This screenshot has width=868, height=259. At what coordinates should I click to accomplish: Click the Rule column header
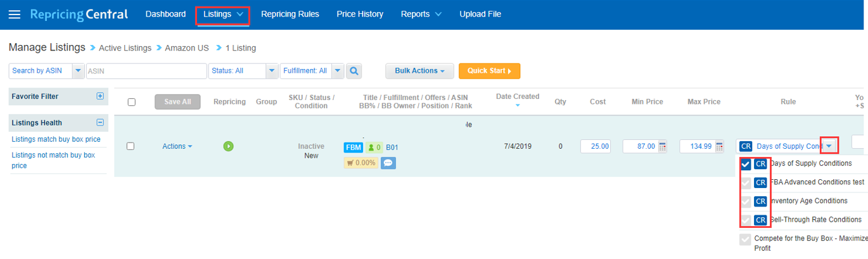point(788,102)
